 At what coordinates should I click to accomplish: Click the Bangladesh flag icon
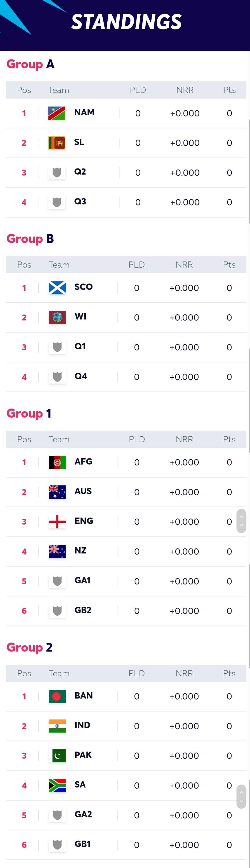point(57,696)
